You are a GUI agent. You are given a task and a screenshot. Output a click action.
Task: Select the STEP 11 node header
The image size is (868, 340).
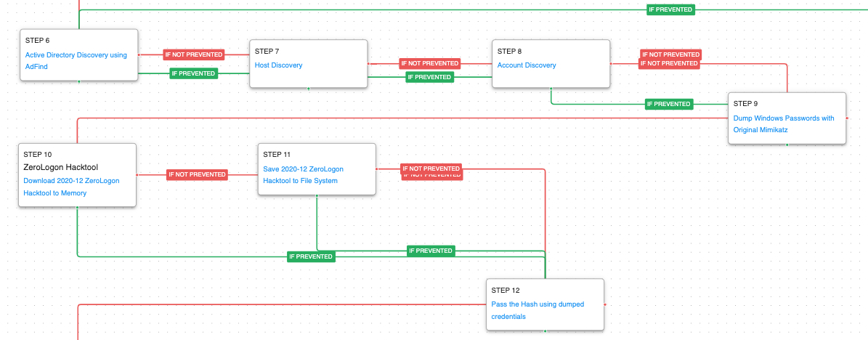[277, 155]
